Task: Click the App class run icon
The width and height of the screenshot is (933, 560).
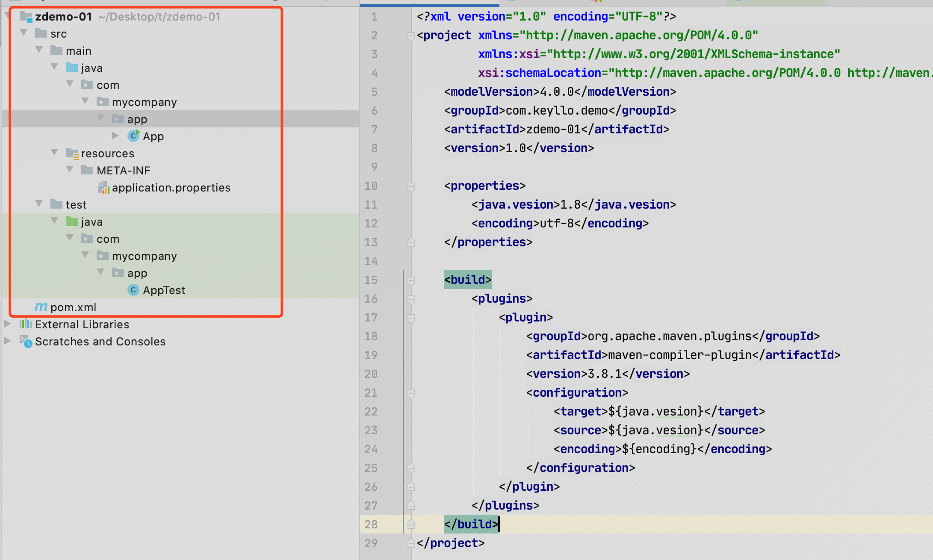Action: [133, 136]
